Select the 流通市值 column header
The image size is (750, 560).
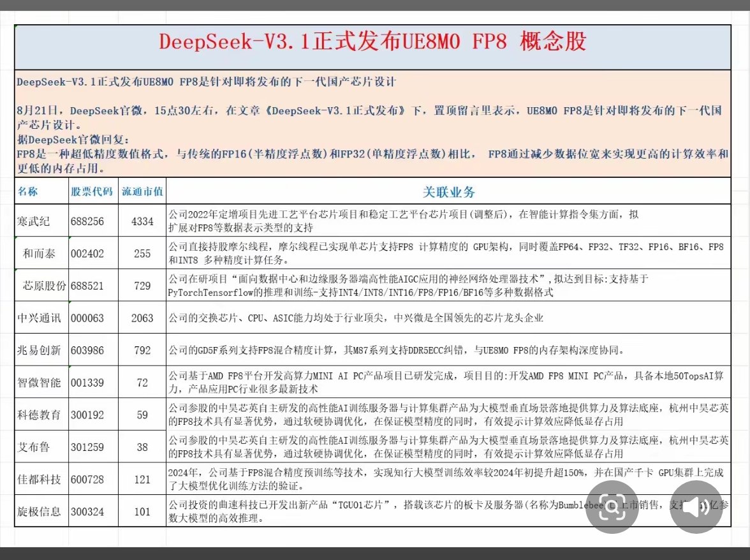[143, 192]
